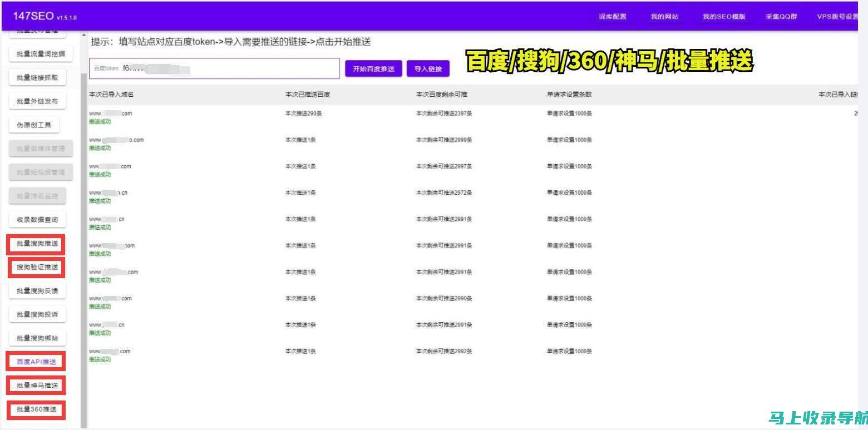Viewport: 868px width, 430px height.
Task: Click the 本次剩余可推送2972条 cell
Action: (x=444, y=193)
